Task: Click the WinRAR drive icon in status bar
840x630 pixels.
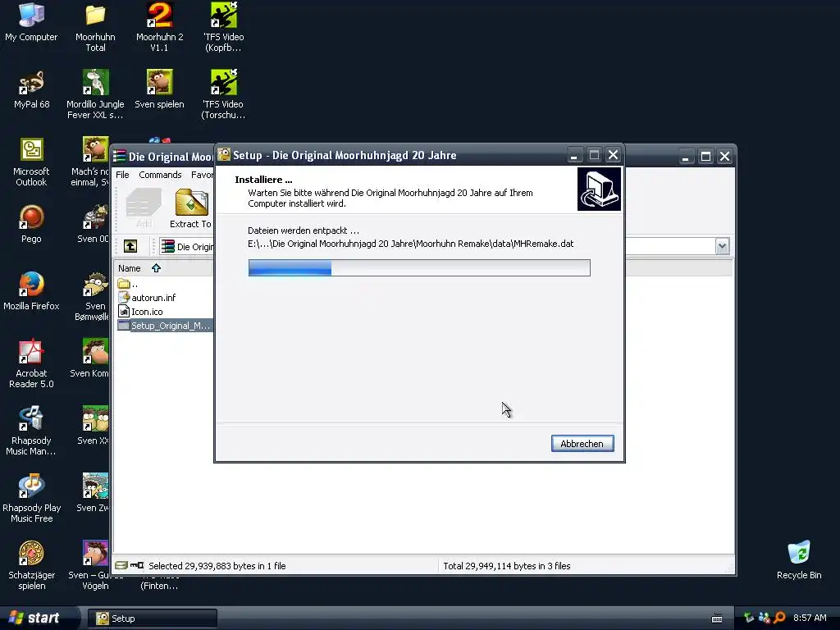Action: coord(121,566)
